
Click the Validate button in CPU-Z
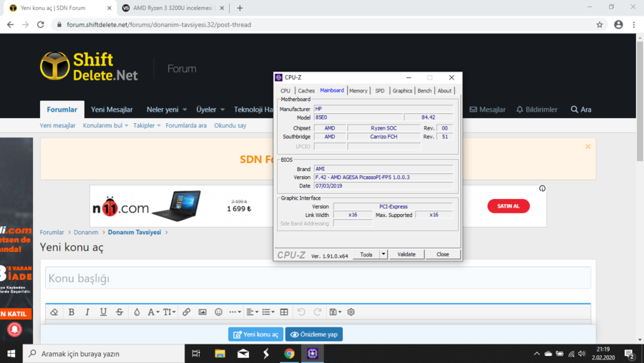point(406,254)
